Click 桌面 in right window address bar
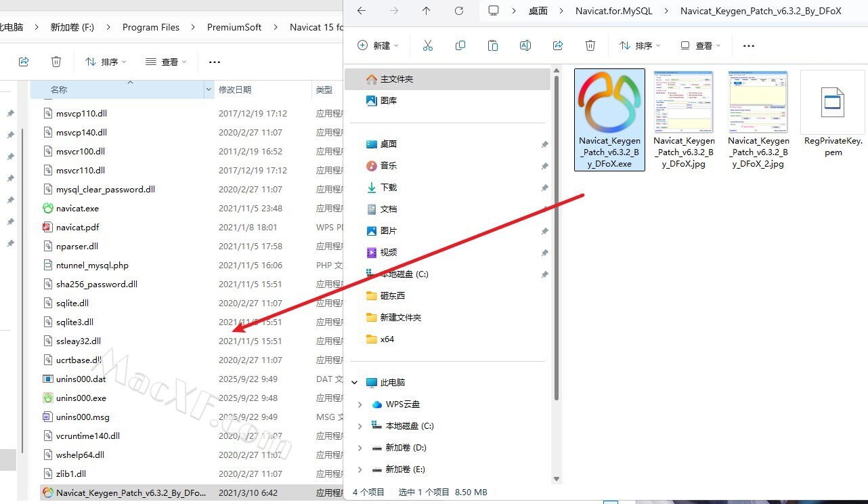868x504 pixels. (538, 11)
